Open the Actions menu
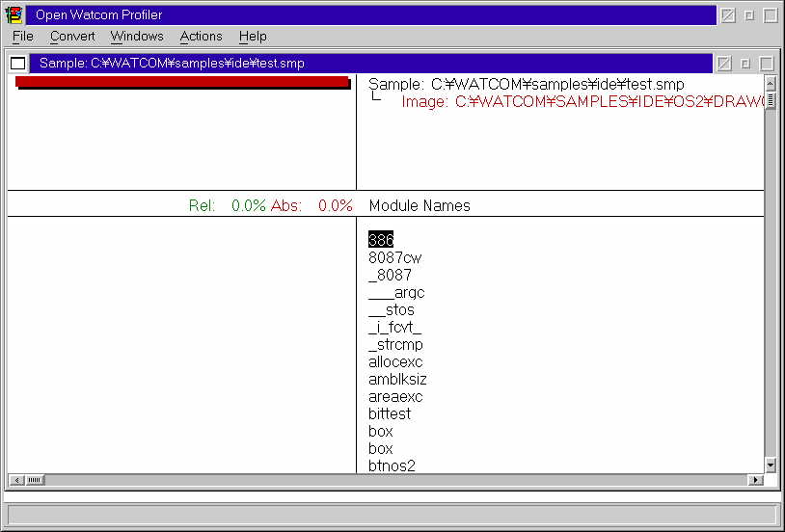This screenshot has height=532, width=785. (201, 36)
